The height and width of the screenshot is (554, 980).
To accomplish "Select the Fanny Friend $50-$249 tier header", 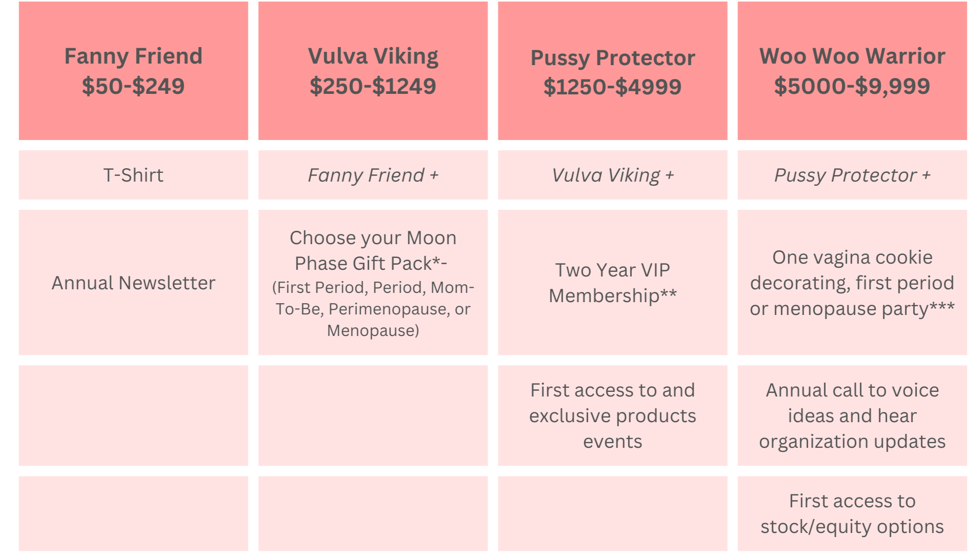I will coord(133,71).
